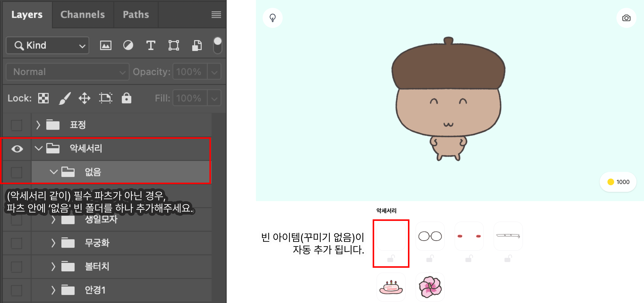Image resolution: width=644 pixels, height=303 pixels.
Task: Expand the 무궁화 folder group
Action: point(53,243)
